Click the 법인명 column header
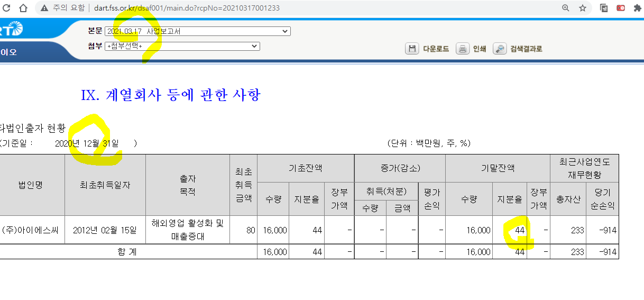The width and height of the screenshot is (644, 300). (x=32, y=185)
